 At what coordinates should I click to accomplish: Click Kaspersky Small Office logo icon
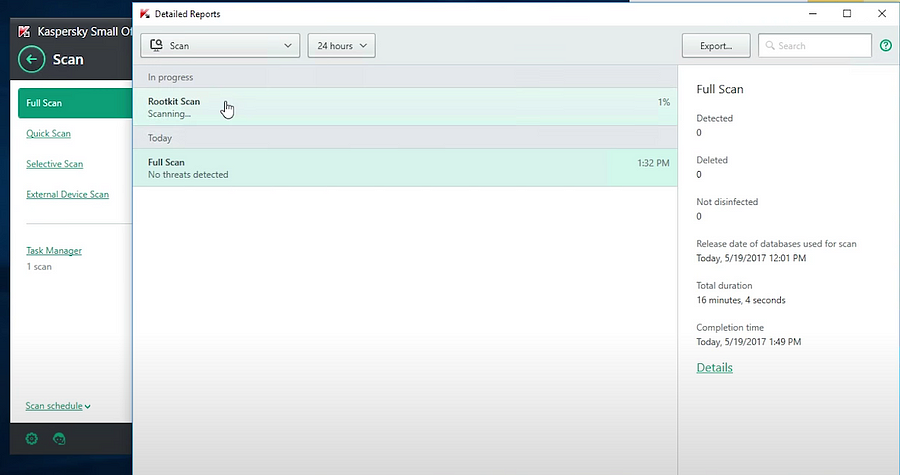tap(24, 31)
